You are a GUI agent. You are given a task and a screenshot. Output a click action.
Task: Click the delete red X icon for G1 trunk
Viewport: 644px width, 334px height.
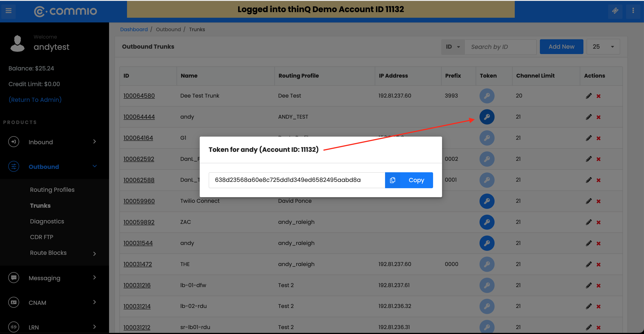coord(599,138)
